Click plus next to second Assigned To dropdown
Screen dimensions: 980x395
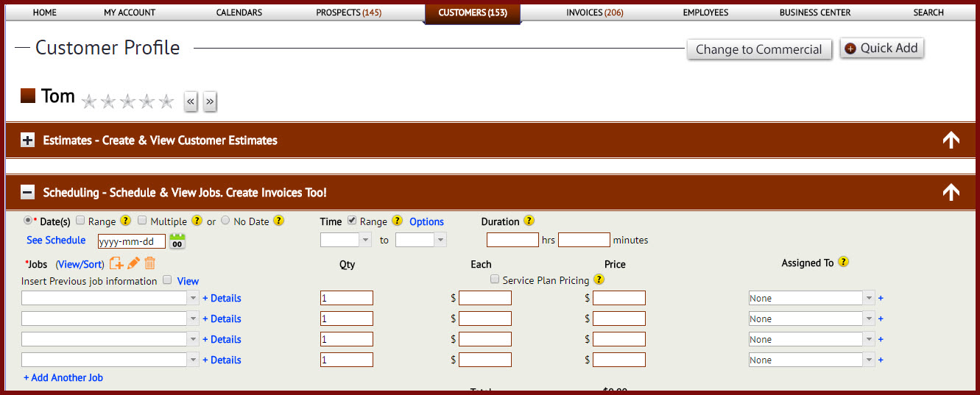pos(881,319)
